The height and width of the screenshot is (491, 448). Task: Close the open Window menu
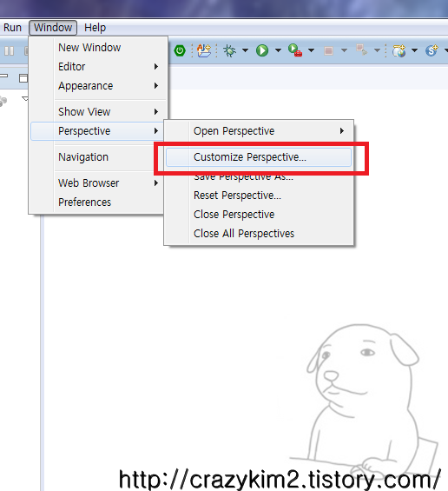pos(53,28)
